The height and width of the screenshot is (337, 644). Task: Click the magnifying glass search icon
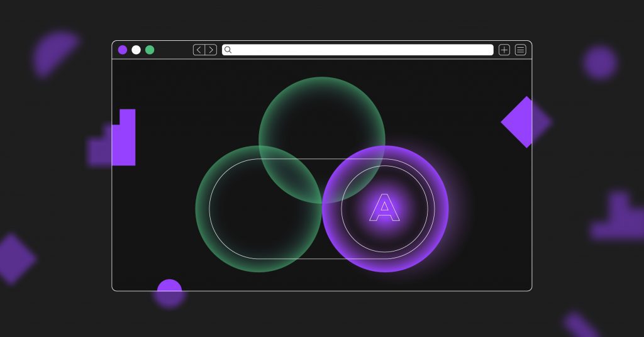pos(228,50)
